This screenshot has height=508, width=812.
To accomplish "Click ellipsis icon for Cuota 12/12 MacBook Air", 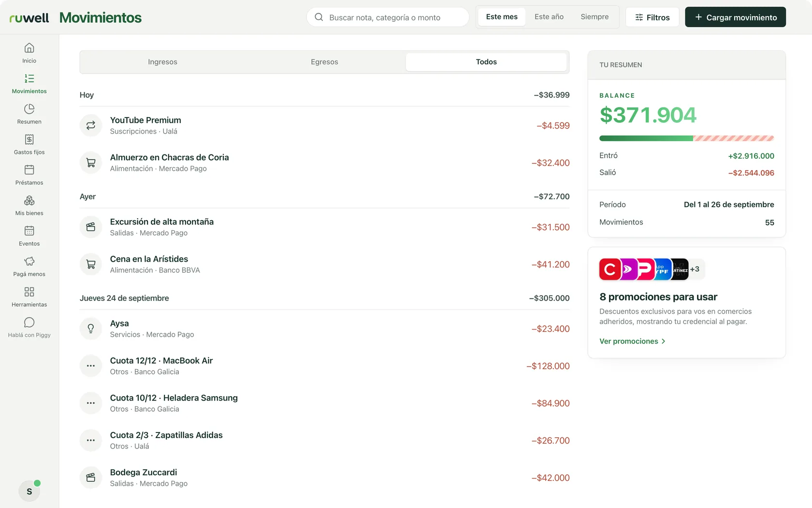I will 91,366.
